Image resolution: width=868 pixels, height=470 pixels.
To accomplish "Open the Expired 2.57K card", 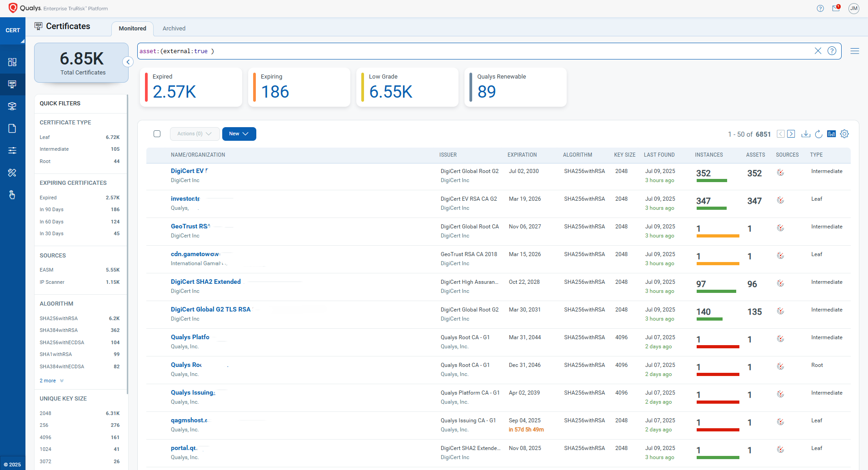I will pos(191,87).
